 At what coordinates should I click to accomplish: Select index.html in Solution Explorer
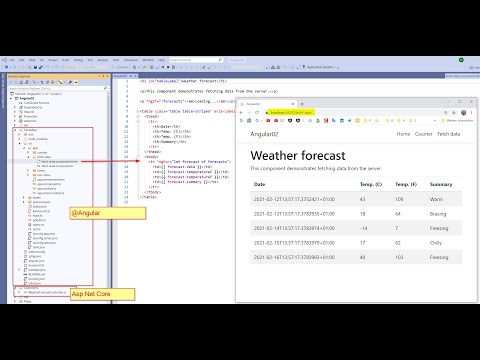[x=40, y=207]
